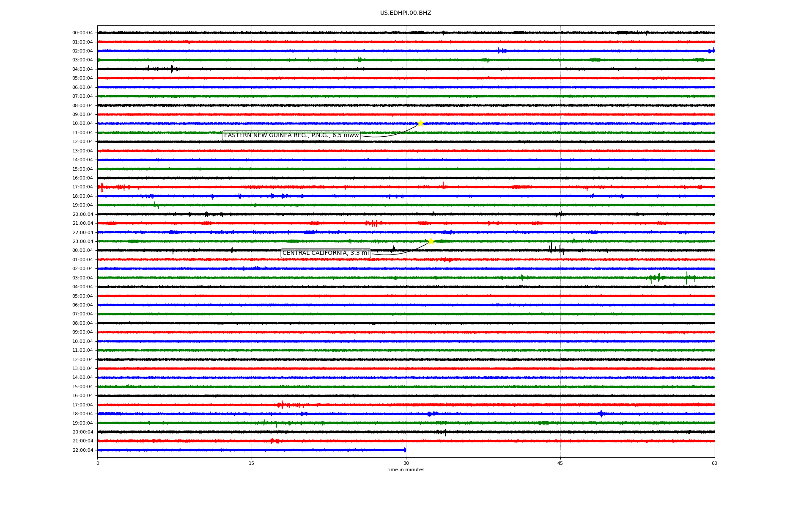
Task: Click the Central California earthquake star marker
Action: coord(431,241)
